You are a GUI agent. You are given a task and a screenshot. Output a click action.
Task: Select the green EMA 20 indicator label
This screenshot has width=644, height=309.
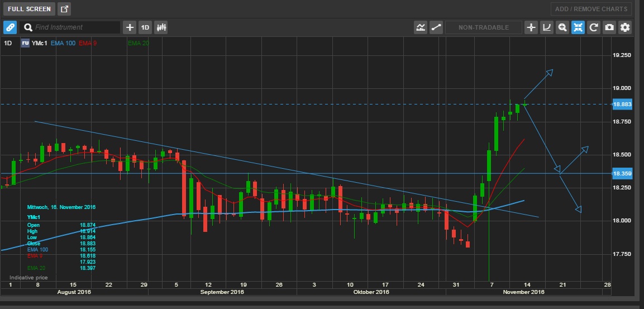[139, 43]
